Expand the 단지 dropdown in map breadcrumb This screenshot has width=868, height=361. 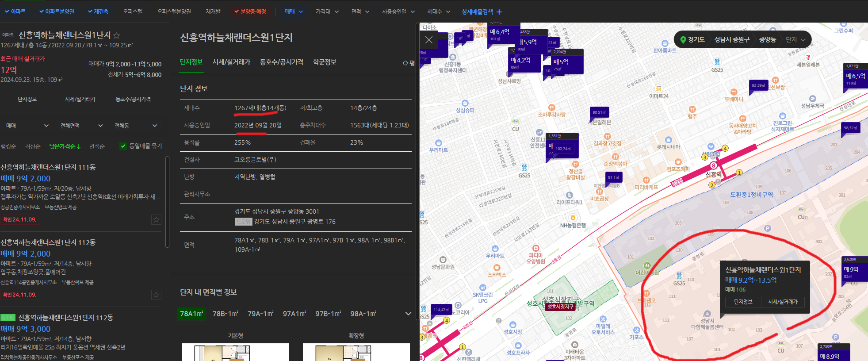coord(796,39)
